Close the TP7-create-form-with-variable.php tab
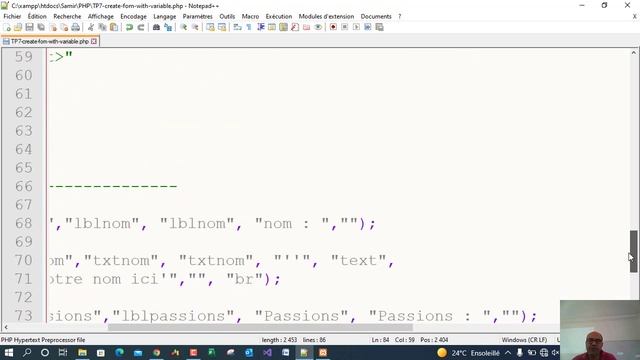 point(94,41)
